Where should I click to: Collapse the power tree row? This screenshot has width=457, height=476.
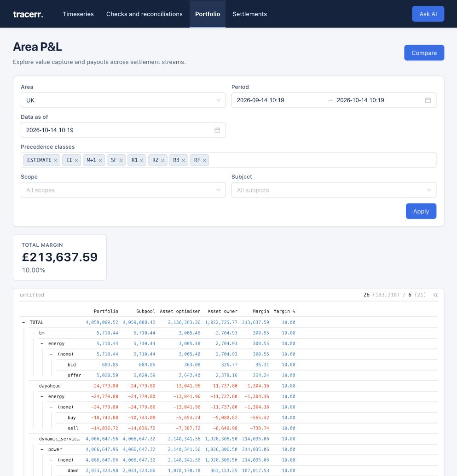[x=42, y=450]
